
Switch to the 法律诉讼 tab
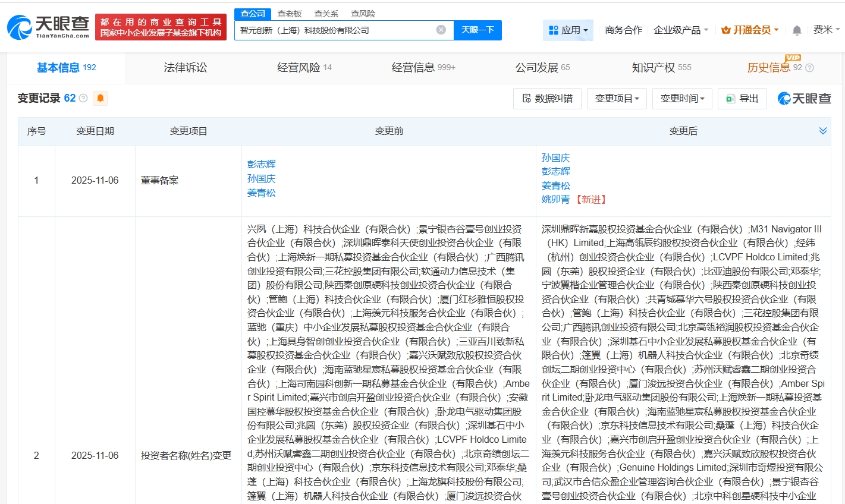(x=186, y=68)
